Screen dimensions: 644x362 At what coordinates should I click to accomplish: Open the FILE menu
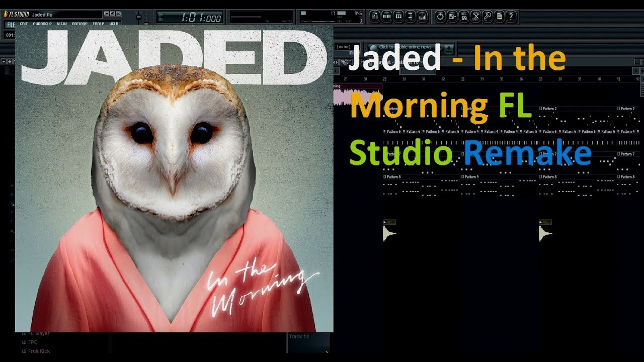pos(11,24)
